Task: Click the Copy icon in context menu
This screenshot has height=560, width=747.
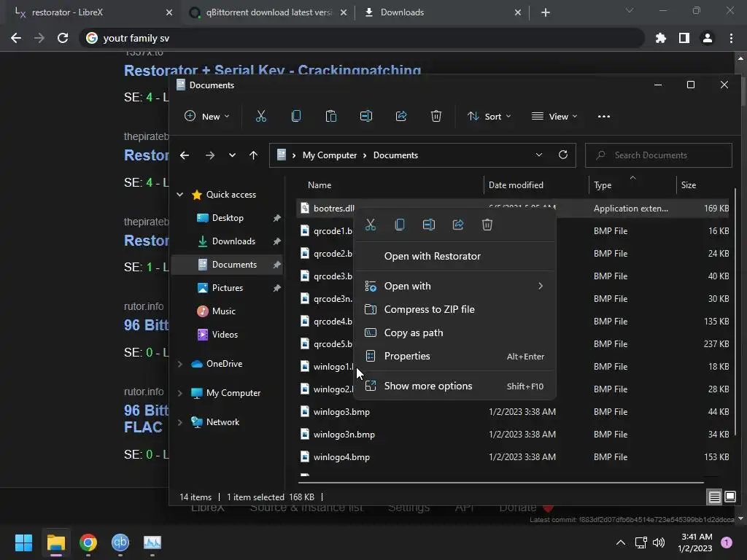Action: pos(400,225)
